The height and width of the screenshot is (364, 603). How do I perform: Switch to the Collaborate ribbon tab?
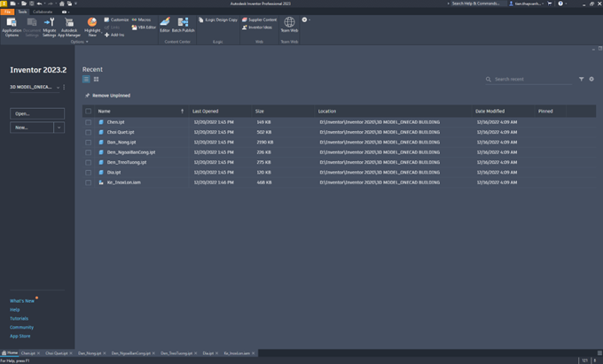pos(43,12)
